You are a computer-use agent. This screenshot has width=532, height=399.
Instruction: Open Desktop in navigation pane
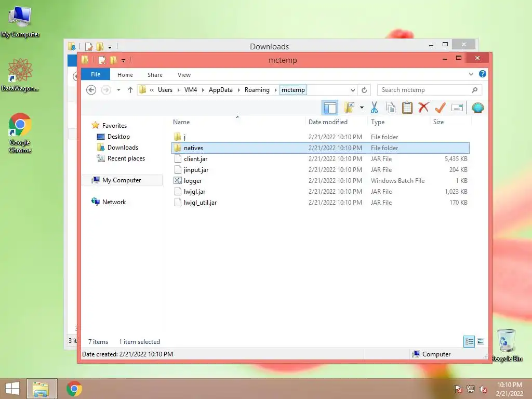(118, 137)
